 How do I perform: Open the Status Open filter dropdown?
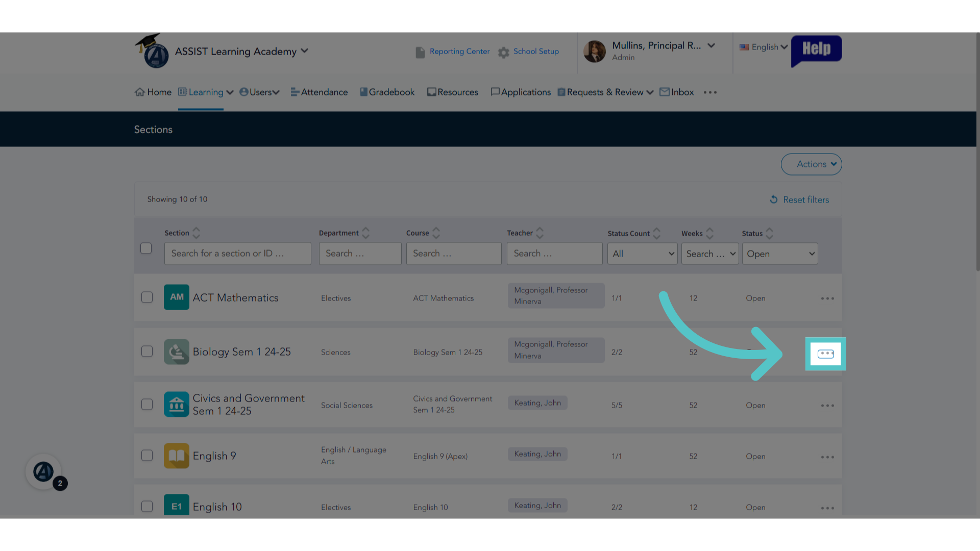click(780, 254)
